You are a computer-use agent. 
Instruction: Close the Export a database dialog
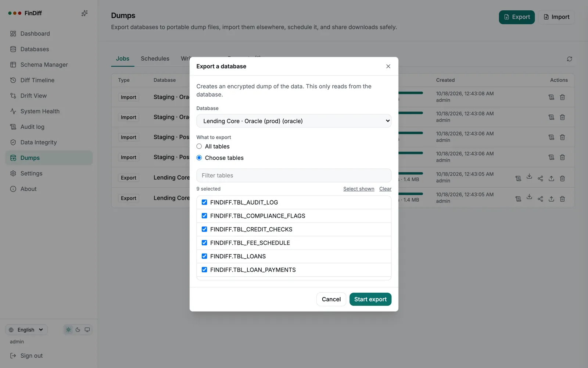(388, 66)
